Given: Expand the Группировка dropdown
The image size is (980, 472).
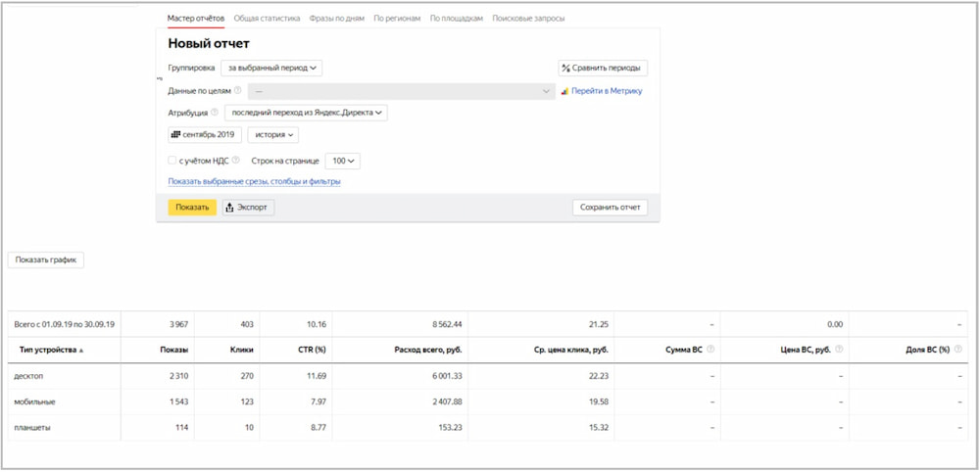Looking at the screenshot, I should (x=271, y=68).
